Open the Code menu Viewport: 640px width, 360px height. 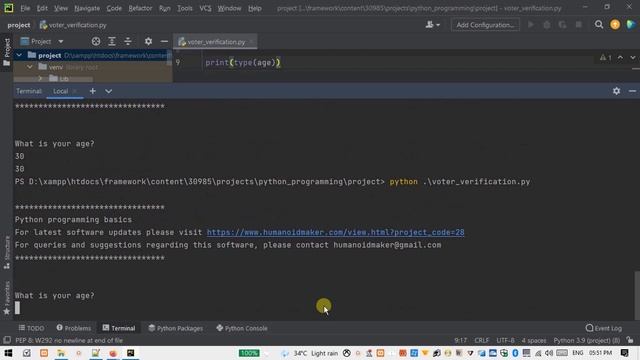pyautogui.click(x=114, y=8)
